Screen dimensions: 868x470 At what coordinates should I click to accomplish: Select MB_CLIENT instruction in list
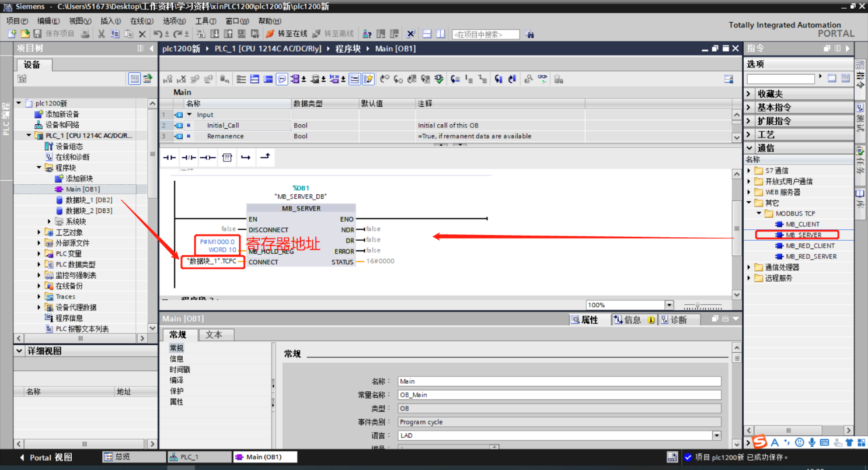pos(803,224)
